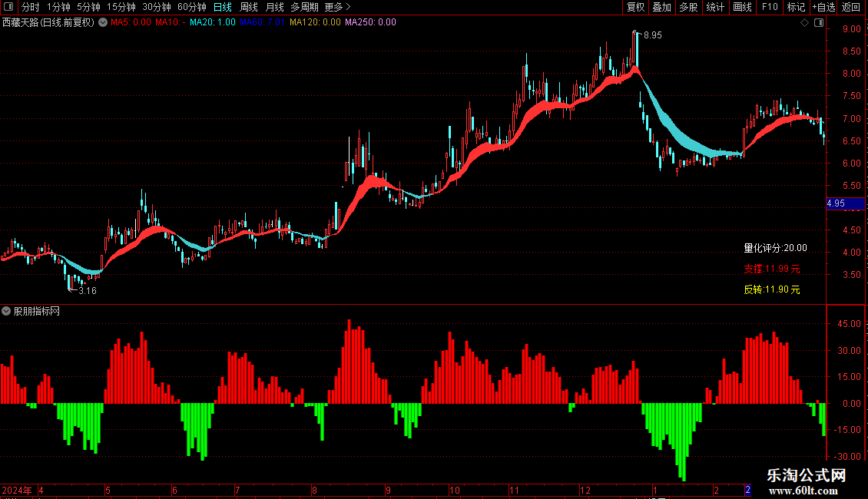The height and width of the screenshot is (499, 868).
Task: Toggle the left sidebar panel icon
Action: (8, 7)
